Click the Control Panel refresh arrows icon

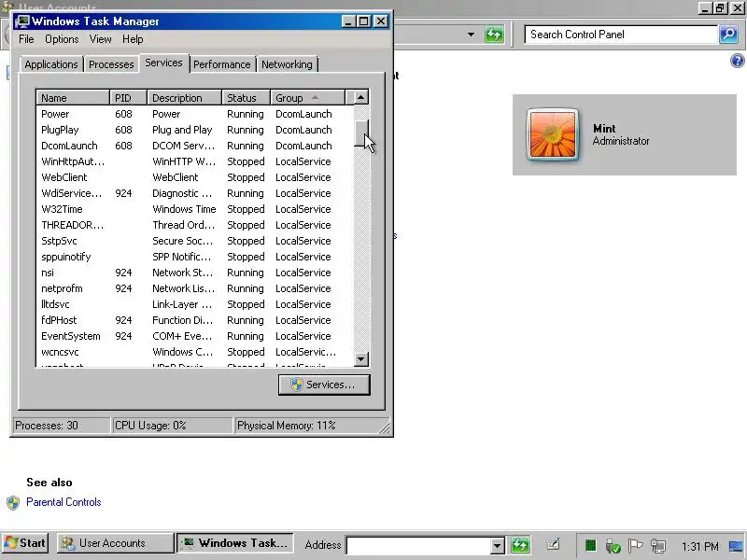click(494, 35)
